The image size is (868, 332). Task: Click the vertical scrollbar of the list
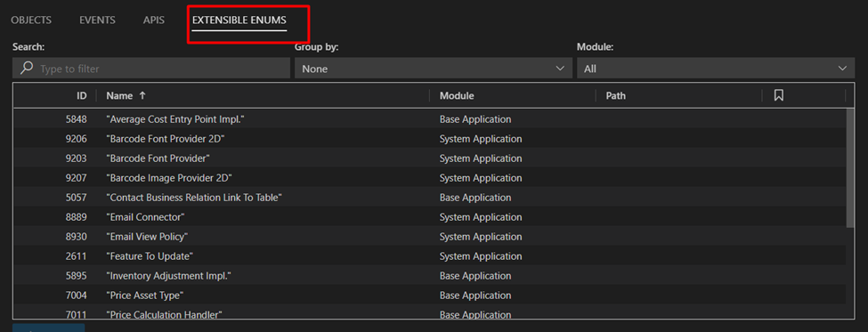pyautogui.click(x=850, y=167)
